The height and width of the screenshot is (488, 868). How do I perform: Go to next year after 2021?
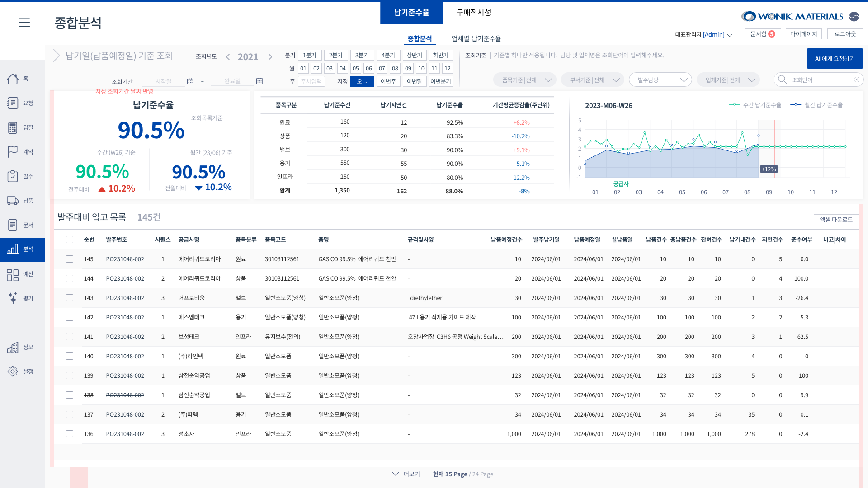tap(270, 57)
